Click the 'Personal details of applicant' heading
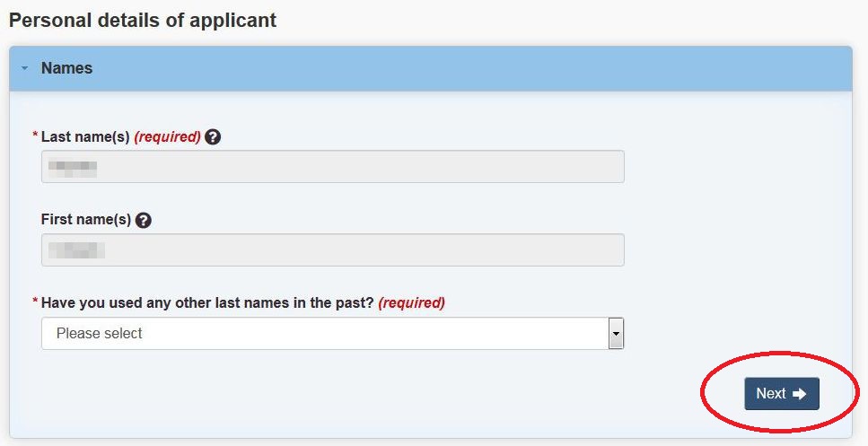The width and height of the screenshot is (868, 446). (143, 21)
